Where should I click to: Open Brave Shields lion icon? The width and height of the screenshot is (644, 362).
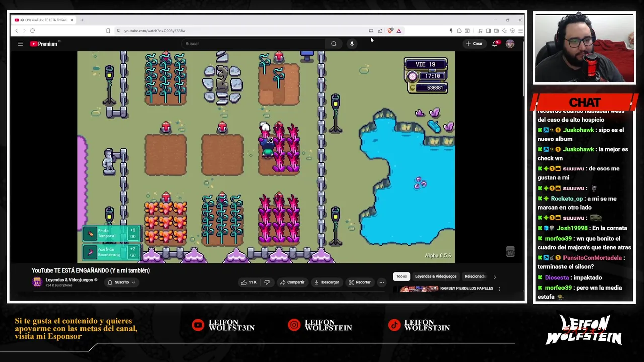pos(390,31)
